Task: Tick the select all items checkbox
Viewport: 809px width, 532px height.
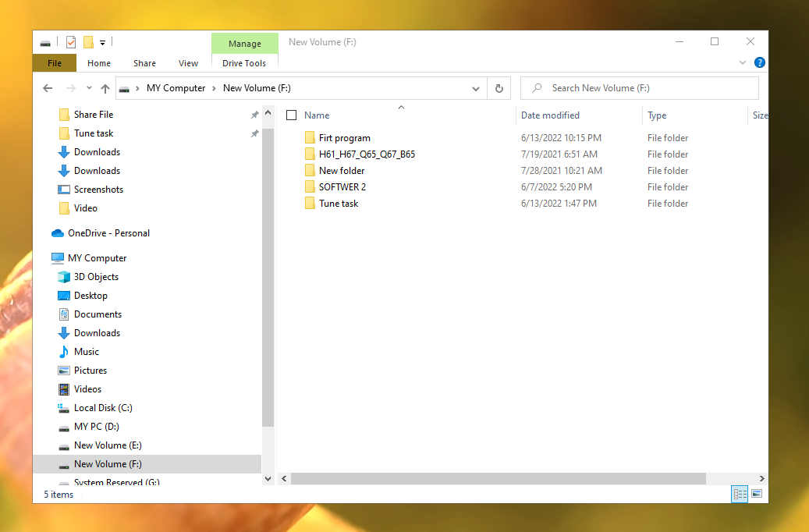Action: [x=292, y=115]
